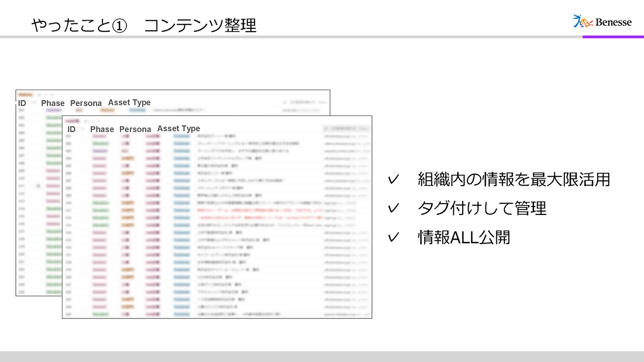This screenshot has width=644, height=362.
Task: Sort by Phase header in front table
Action: [x=102, y=129]
